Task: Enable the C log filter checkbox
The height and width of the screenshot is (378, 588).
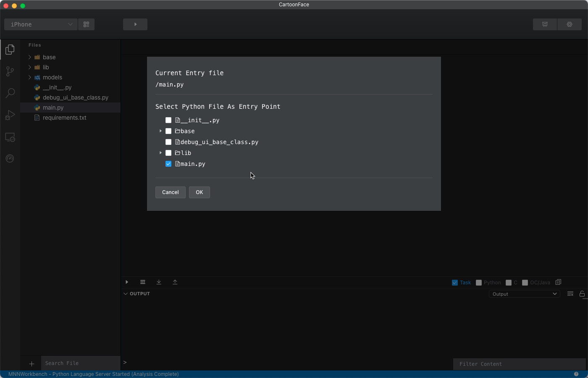Action: pos(509,283)
